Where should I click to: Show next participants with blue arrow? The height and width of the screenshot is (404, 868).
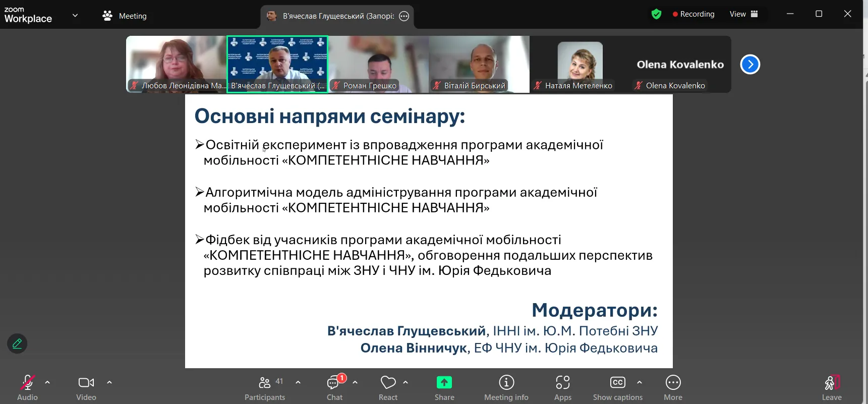click(x=750, y=64)
